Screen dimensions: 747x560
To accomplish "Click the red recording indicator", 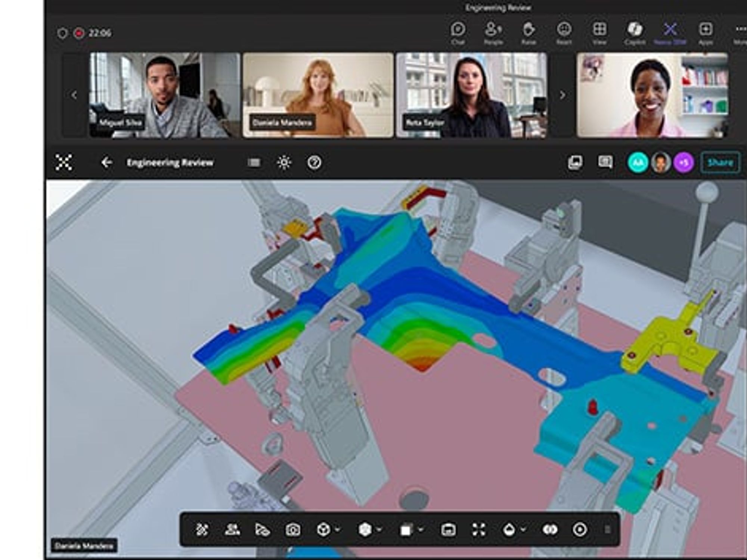I will pyautogui.click(x=79, y=33).
